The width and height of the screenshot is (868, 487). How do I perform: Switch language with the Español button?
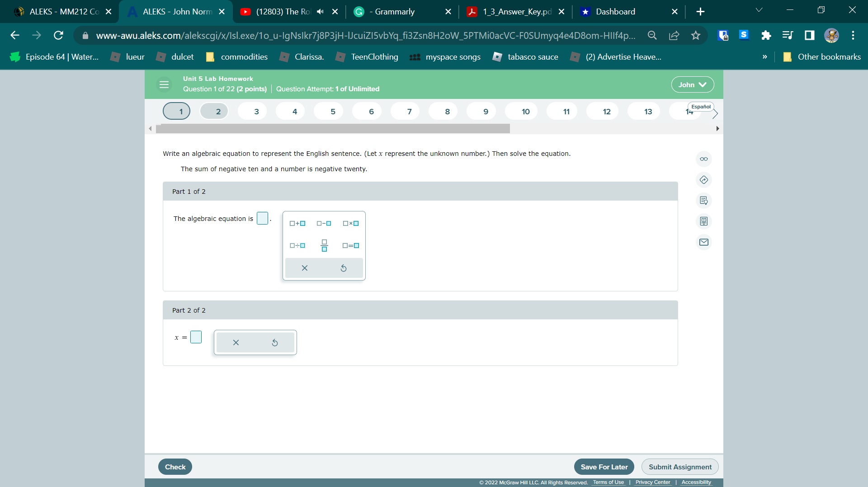point(701,107)
